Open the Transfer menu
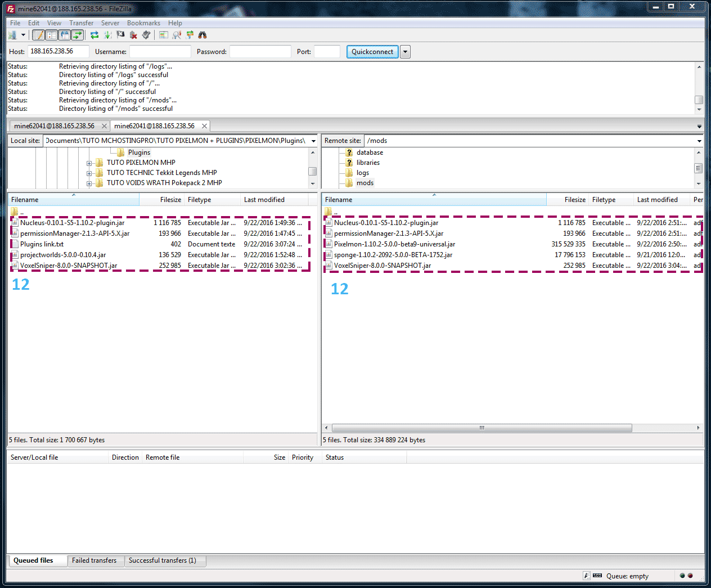Viewport: 711px width, 588px height. (81, 23)
